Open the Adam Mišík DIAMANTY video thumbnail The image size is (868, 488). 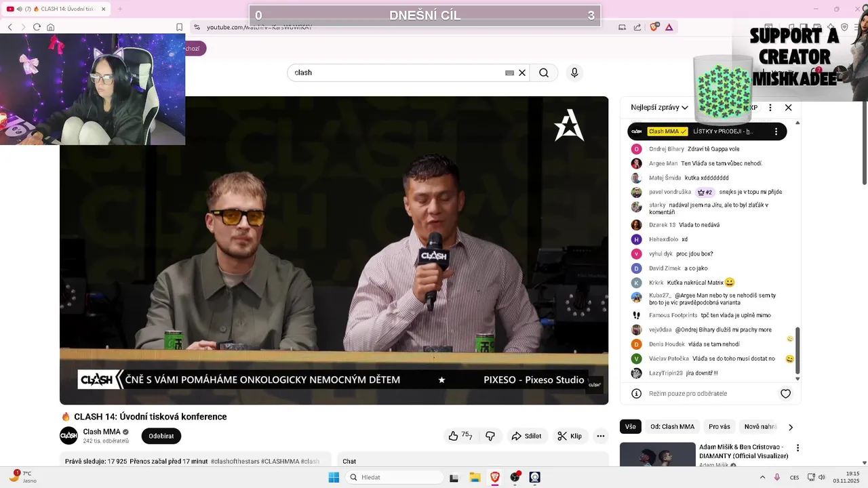pos(658,454)
